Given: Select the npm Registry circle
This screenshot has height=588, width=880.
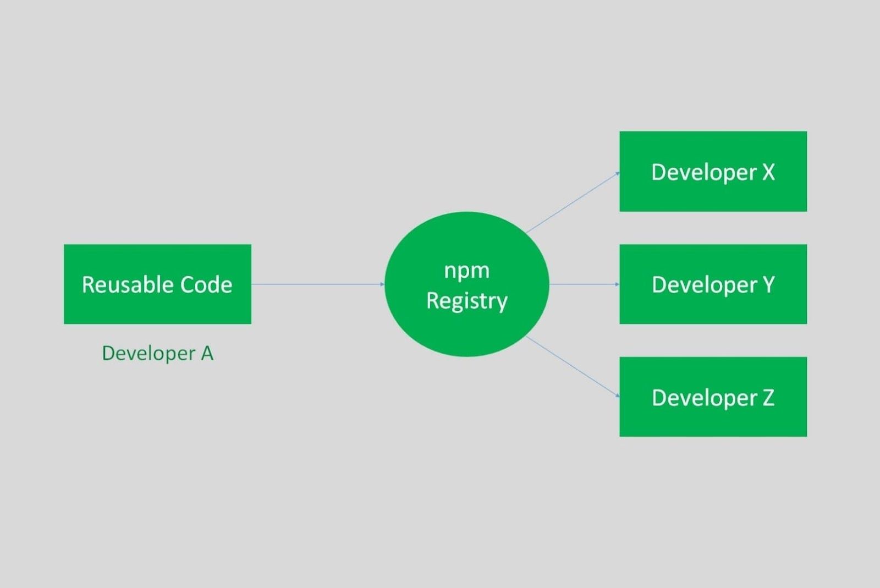Looking at the screenshot, I should [466, 284].
